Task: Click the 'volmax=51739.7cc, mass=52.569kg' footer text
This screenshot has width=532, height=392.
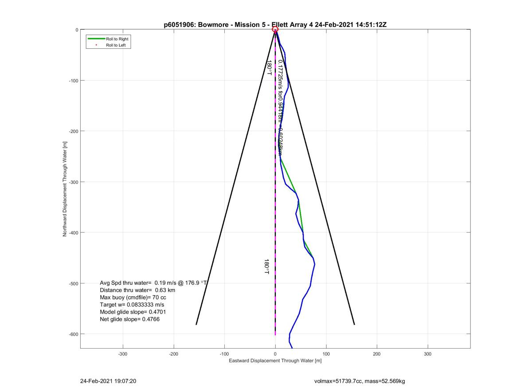Action: coord(360,381)
